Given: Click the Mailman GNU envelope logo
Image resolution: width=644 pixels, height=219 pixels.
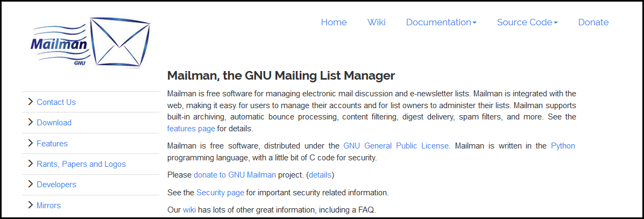Looking at the screenshot, I should coord(90,43).
